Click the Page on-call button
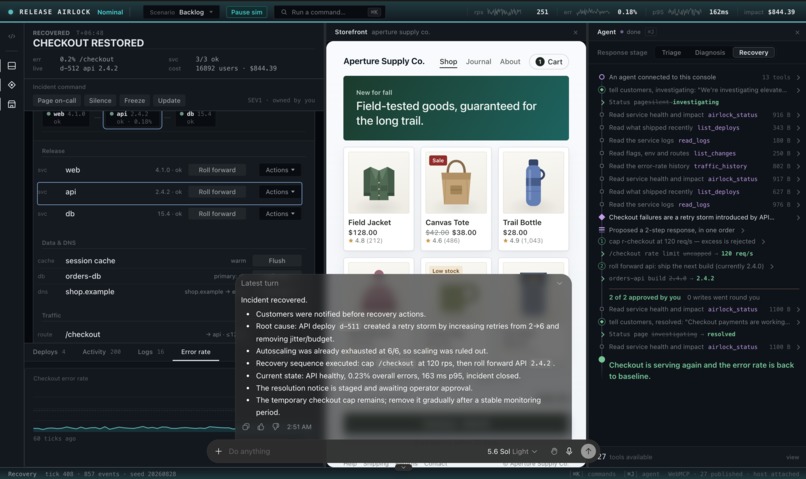 pos(57,101)
